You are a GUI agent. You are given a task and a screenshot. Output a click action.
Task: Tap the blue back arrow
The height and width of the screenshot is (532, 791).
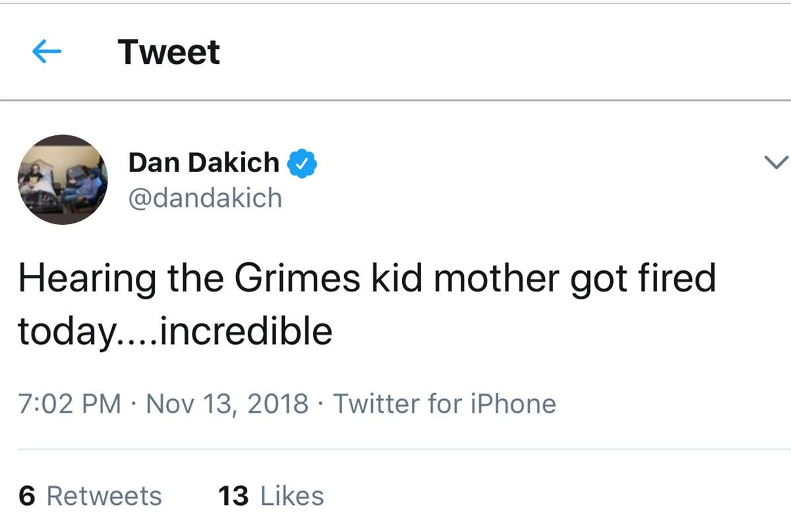pyautogui.click(x=47, y=52)
